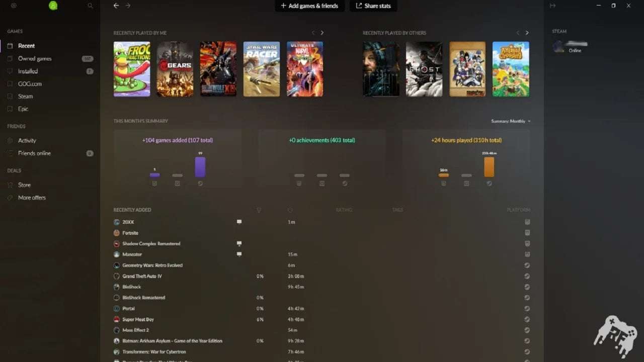This screenshot has height=362, width=644.
Task: Click the installed monitor icon on Shadow Complex row
Action: pos(239,243)
